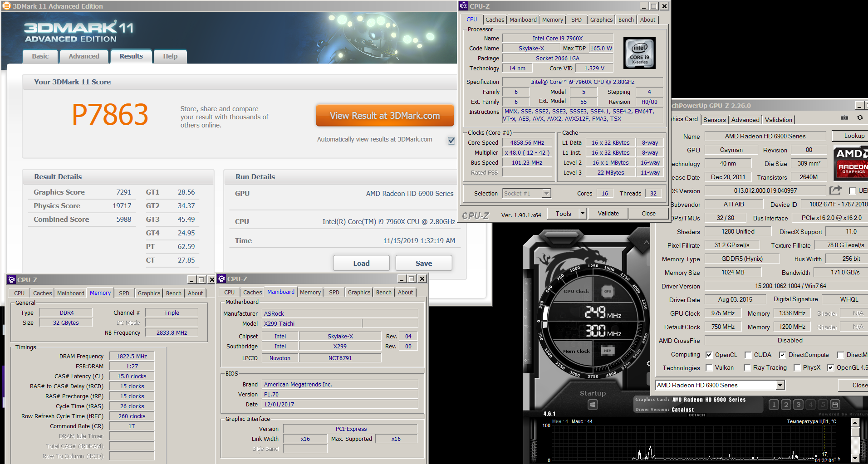
Task: Click the GPU chip icon in Afterburner gauge
Action: click(x=608, y=291)
